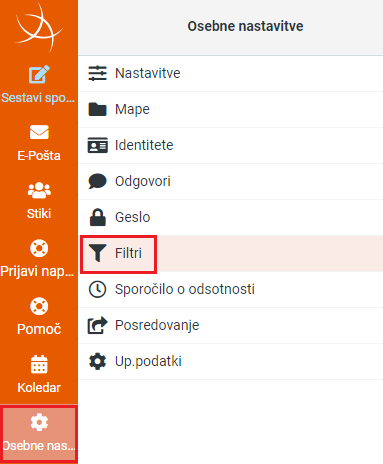Open Odgovori responses section

click(231, 181)
